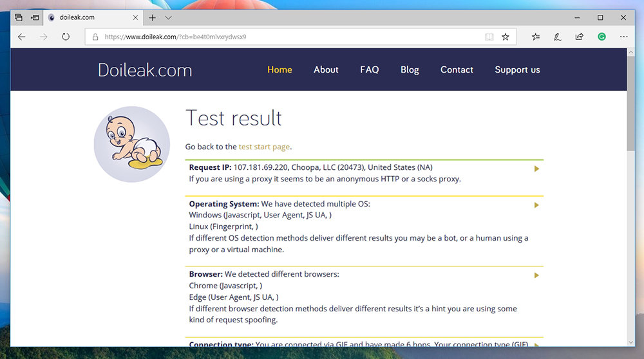Open the About page
Screen dimensions: 644x359
(x=326, y=69)
